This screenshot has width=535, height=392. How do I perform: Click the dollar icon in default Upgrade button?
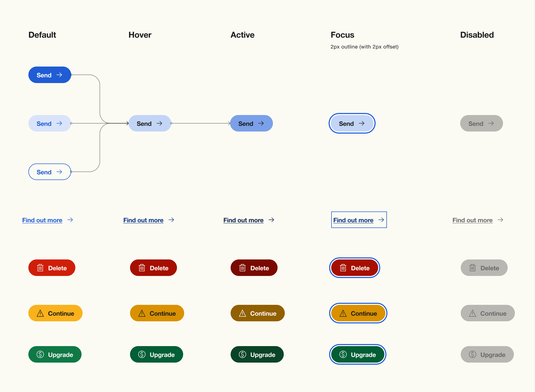(x=40, y=355)
